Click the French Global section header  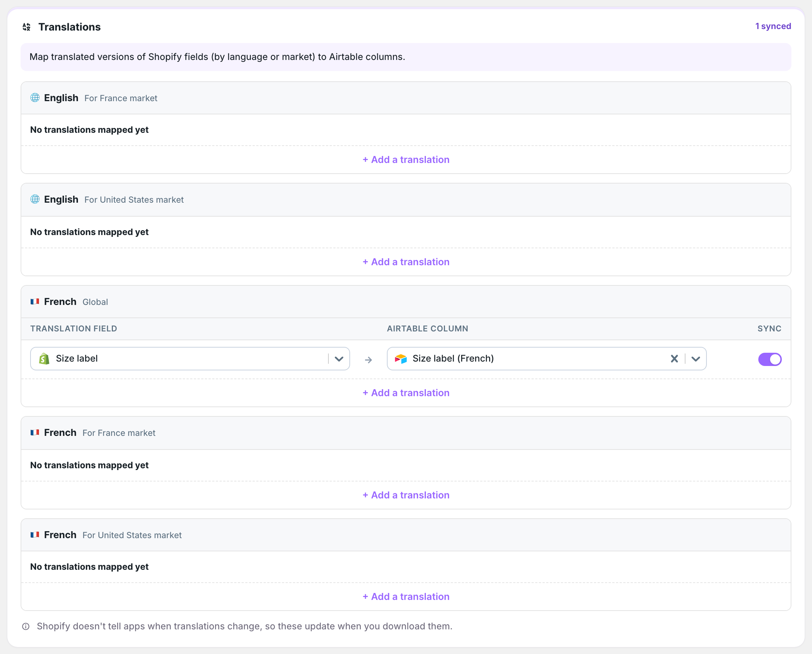[x=406, y=302]
